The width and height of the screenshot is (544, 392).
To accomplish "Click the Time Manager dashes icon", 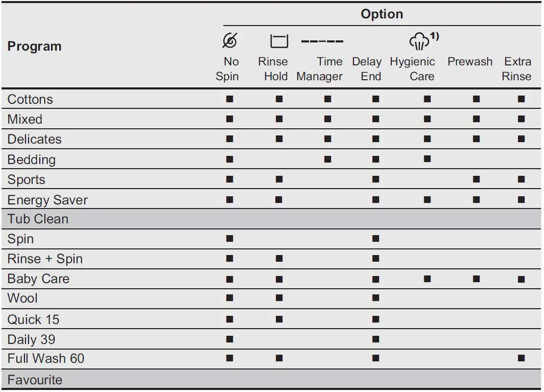I will tap(322, 41).
